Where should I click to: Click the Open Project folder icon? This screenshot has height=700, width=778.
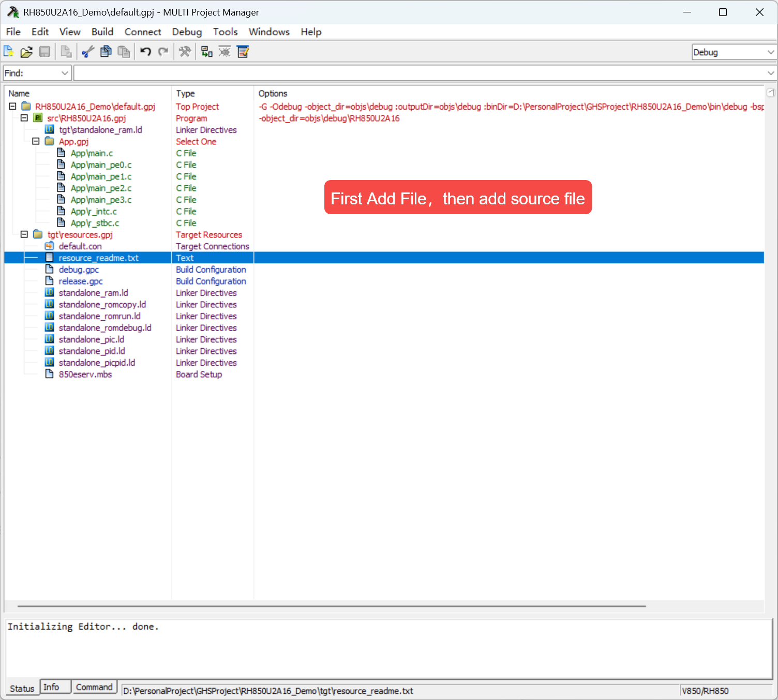[x=26, y=52]
